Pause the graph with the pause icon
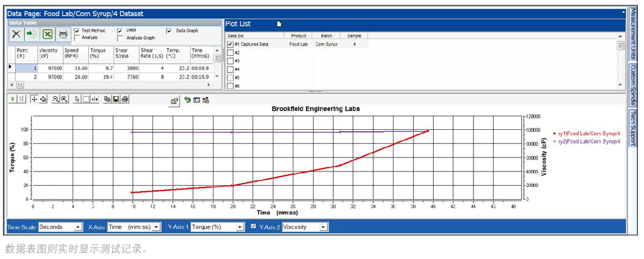644x259 pixels. tap(21, 99)
